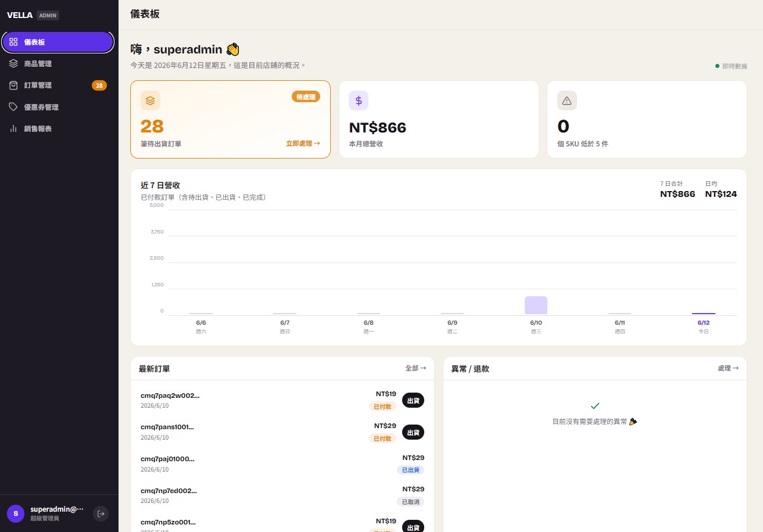Click the orange 28 badge on 訂單管理
This screenshot has height=532, width=763.
pos(99,86)
